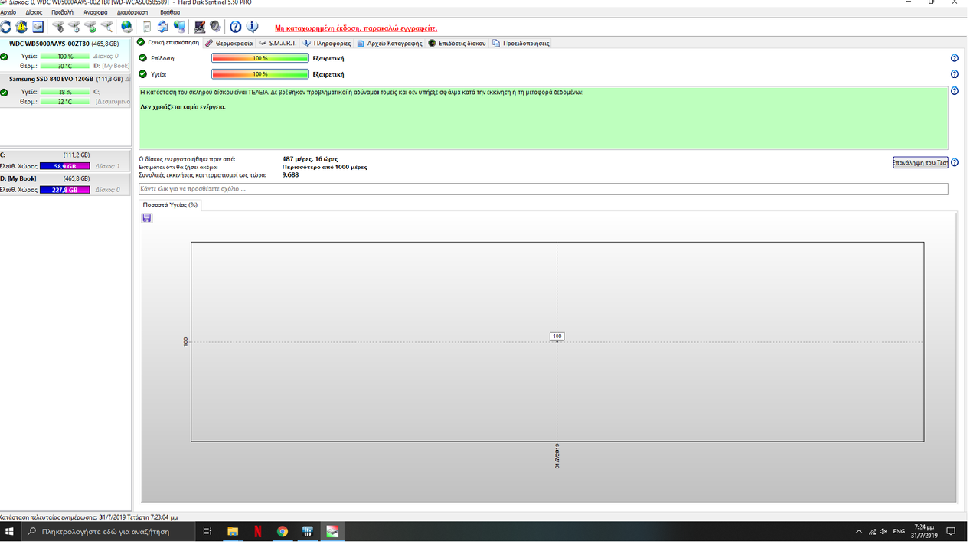The height and width of the screenshot is (551, 980).
Task: Switch to the Προειδοποιήσεις tab
Action: [521, 44]
